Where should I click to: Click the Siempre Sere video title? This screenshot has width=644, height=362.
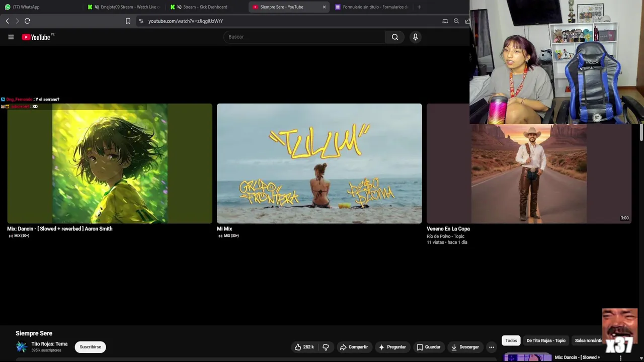tap(34, 333)
